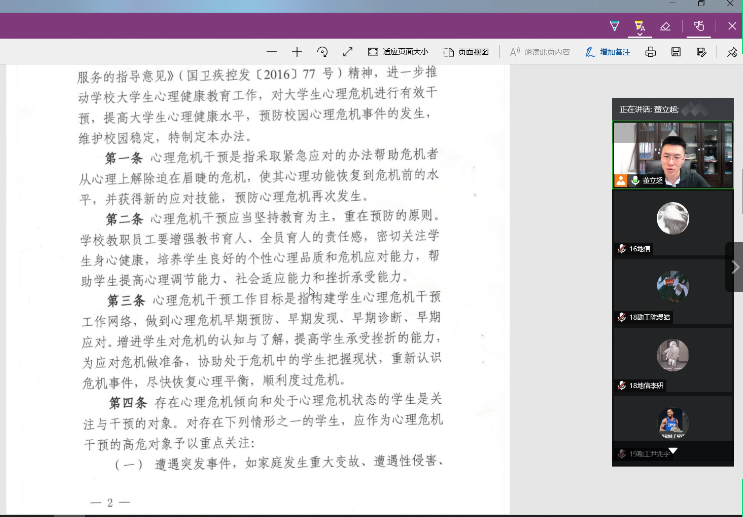This screenshot has height=517, width=743.
Task: Enter full screen with diagonal arrows icon
Action: tap(347, 51)
